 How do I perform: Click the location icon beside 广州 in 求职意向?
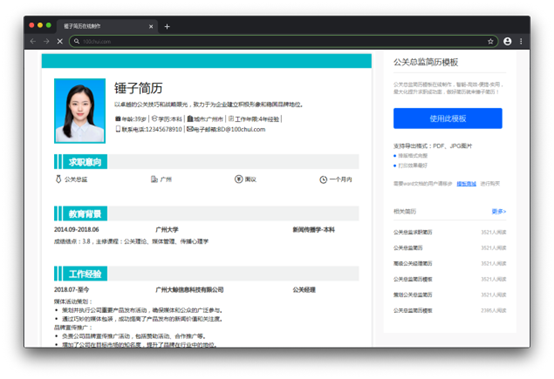pos(154,179)
